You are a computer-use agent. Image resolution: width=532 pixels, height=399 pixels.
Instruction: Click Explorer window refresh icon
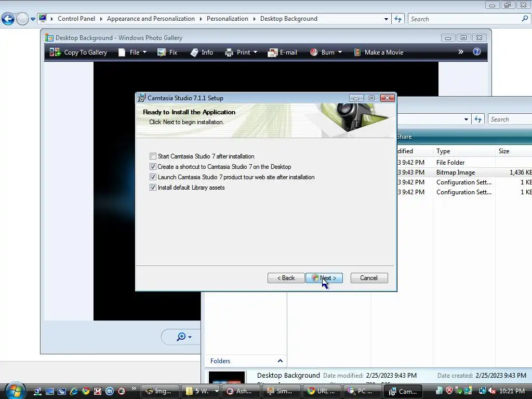pos(478,119)
